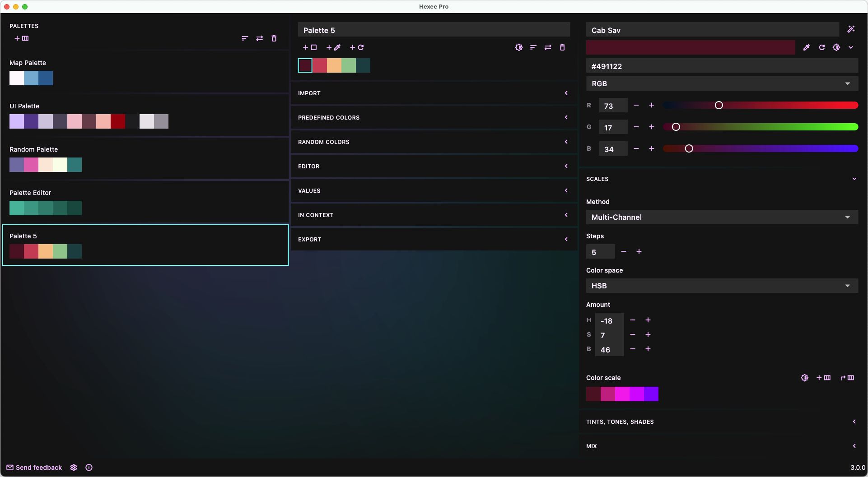
Task: Toggle contrast mode in the Color scale row
Action: pos(805,378)
